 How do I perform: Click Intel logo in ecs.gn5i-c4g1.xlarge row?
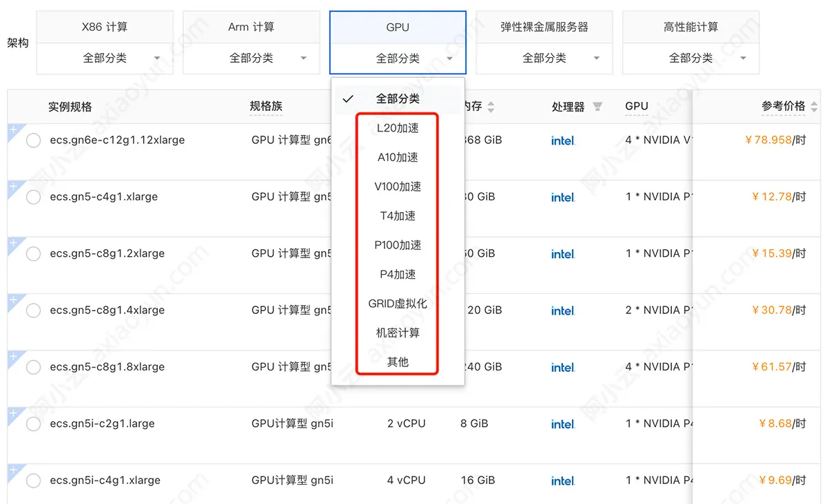pos(563,481)
